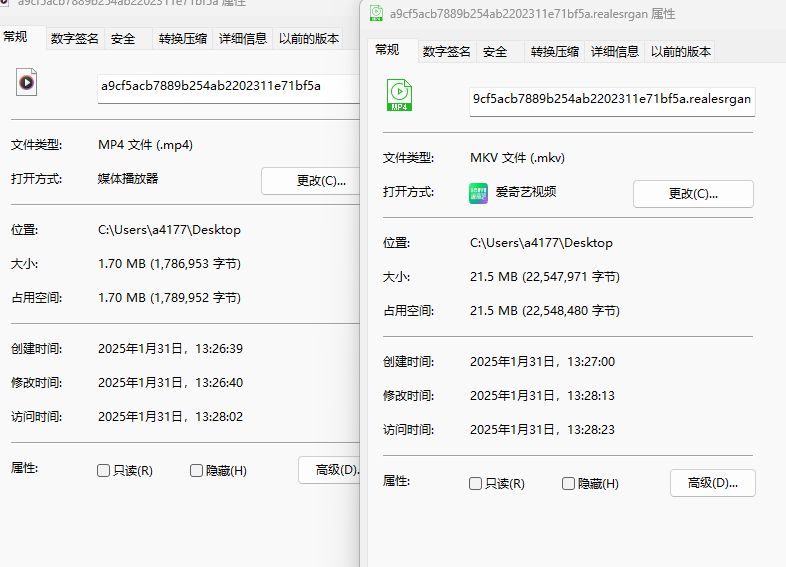The image size is (786, 567).
Task: Click location path in the realesrgan window
Action: click(x=541, y=243)
